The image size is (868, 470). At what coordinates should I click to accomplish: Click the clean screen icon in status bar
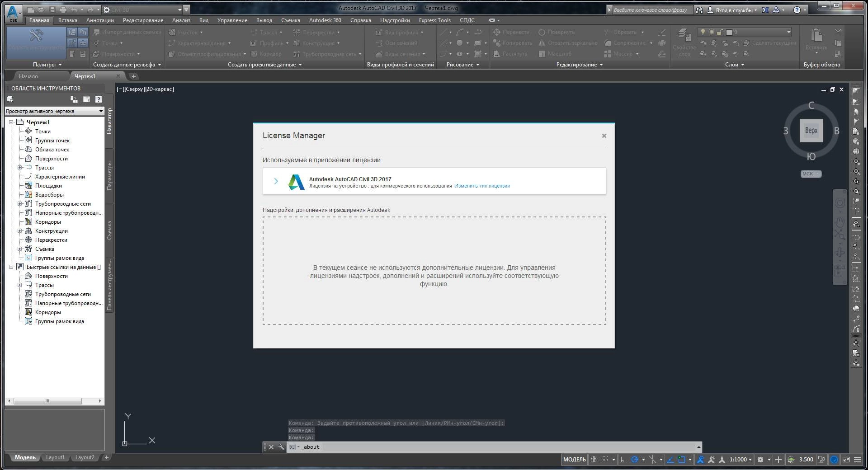tap(846, 460)
